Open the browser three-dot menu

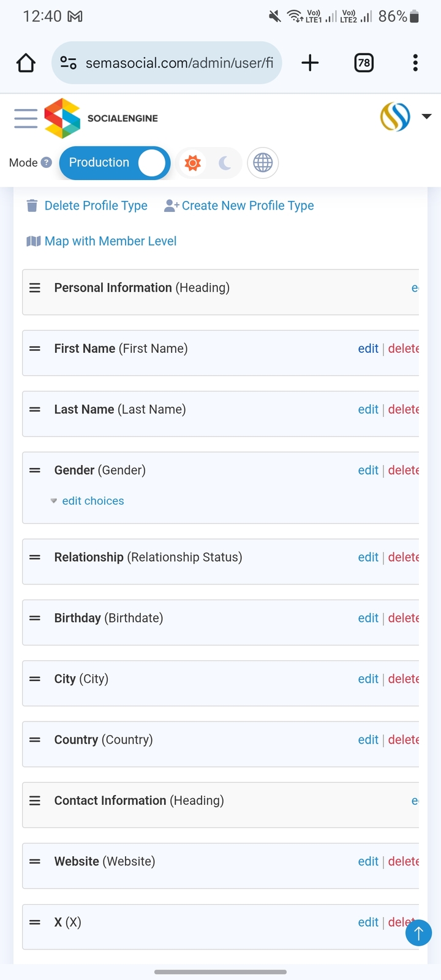415,62
